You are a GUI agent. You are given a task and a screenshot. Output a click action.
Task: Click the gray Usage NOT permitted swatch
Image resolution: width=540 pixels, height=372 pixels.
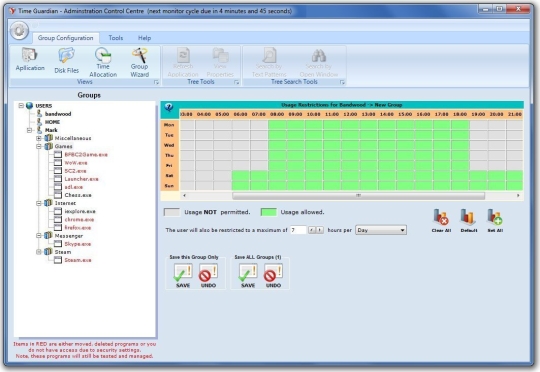[172, 212]
